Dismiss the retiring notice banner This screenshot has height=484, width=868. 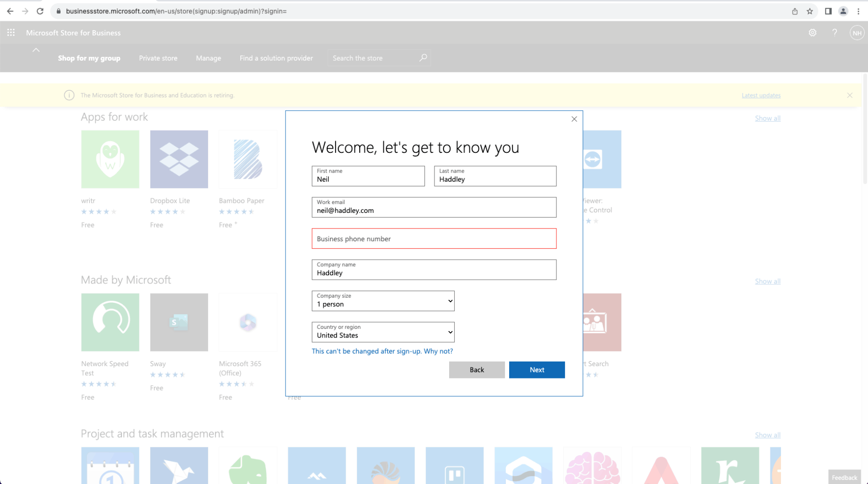tap(850, 95)
